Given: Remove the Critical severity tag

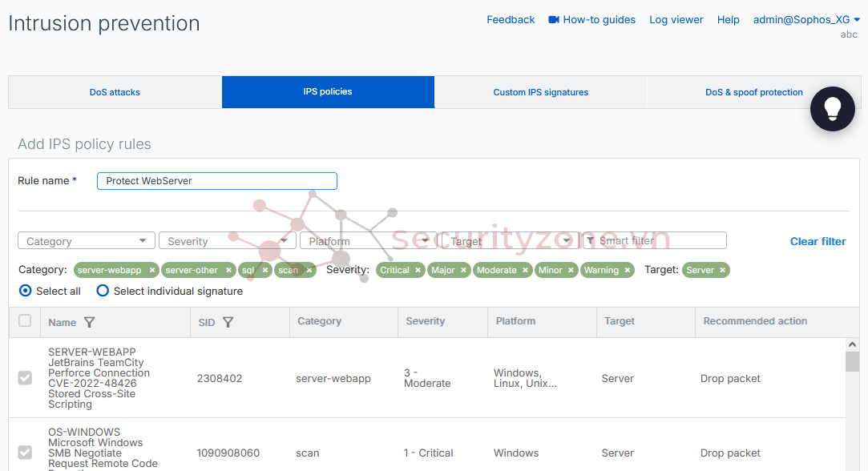Looking at the screenshot, I should pos(418,271).
